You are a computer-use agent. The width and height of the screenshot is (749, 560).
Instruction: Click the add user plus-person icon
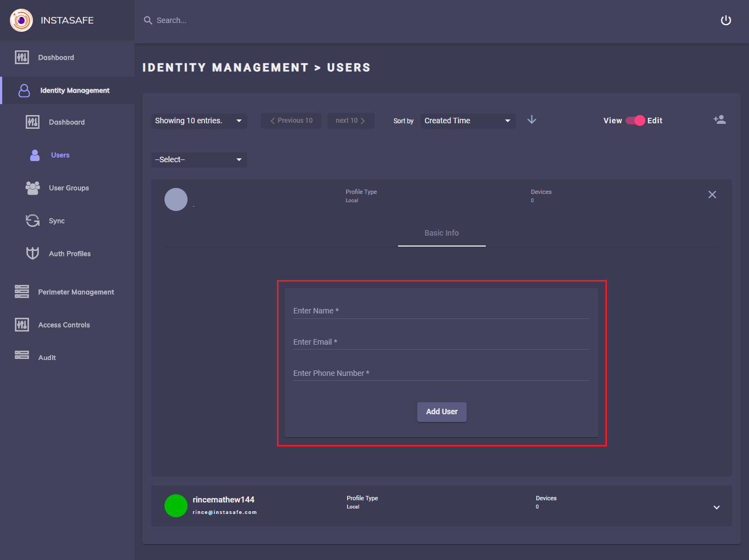pyautogui.click(x=719, y=119)
